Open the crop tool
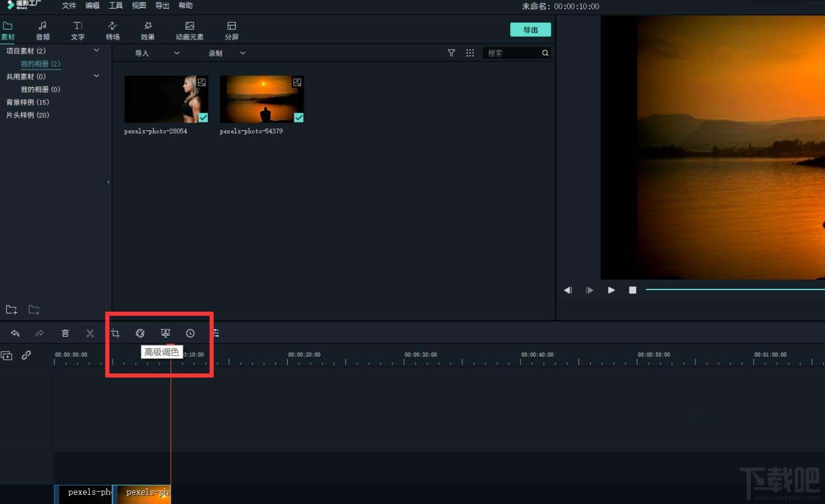 pyautogui.click(x=115, y=333)
